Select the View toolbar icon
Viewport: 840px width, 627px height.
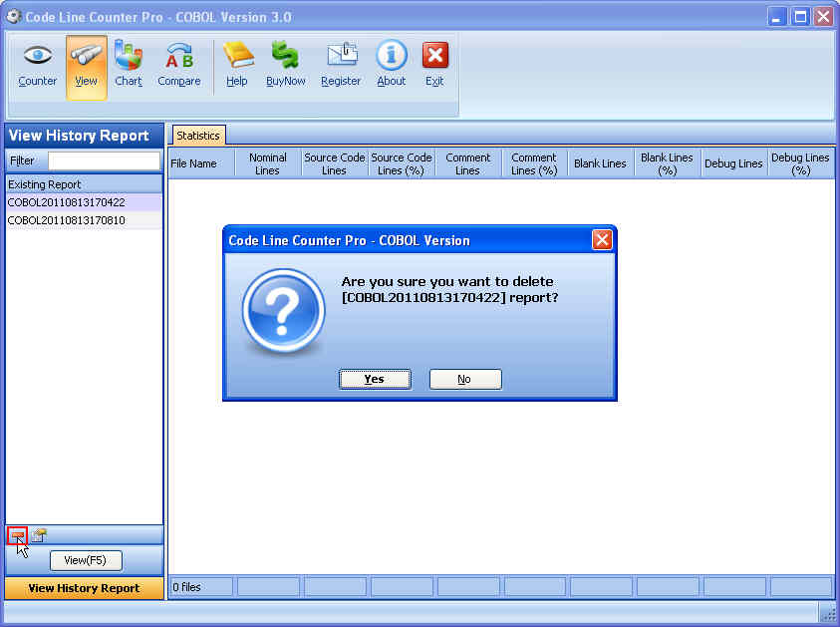click(x=86, y=64)
